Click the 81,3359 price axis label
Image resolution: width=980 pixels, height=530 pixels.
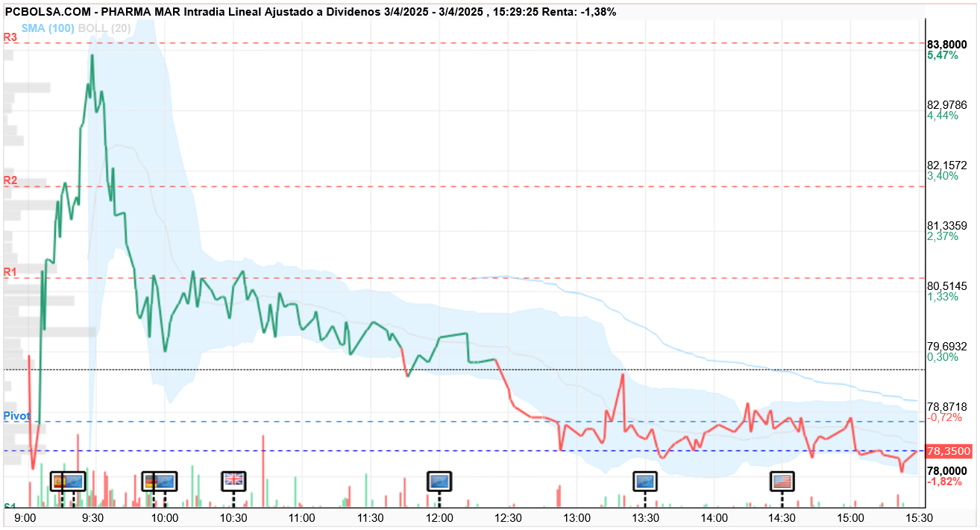coord(946,225)
